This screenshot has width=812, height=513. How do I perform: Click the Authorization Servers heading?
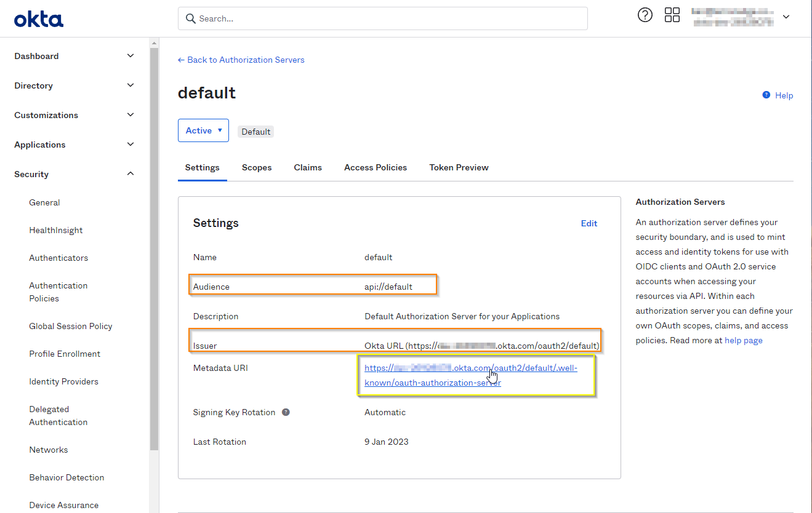[680, 202]
